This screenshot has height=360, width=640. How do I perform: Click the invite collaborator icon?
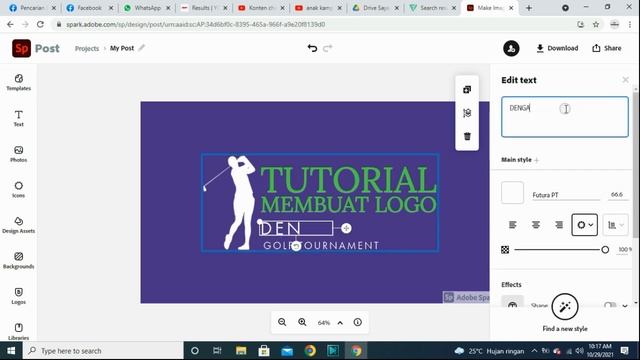point(511,48)
